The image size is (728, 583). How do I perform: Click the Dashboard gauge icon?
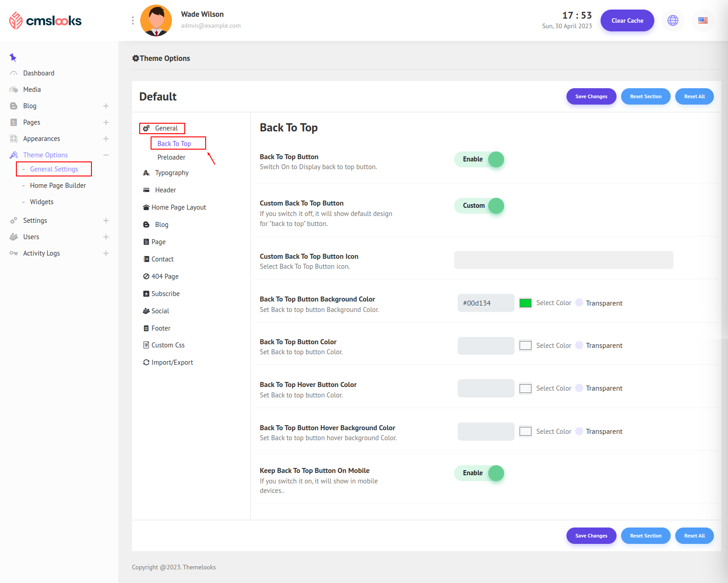click(x=14, y=73)
